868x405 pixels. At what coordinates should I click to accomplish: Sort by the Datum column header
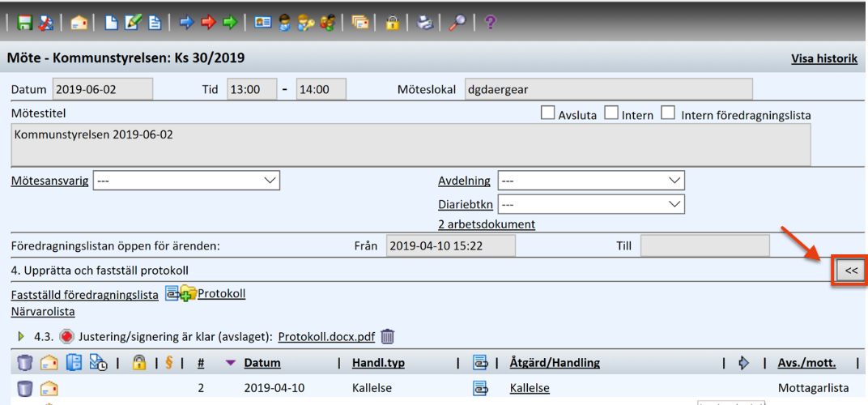pyautogui.click(x=262, y=364)
